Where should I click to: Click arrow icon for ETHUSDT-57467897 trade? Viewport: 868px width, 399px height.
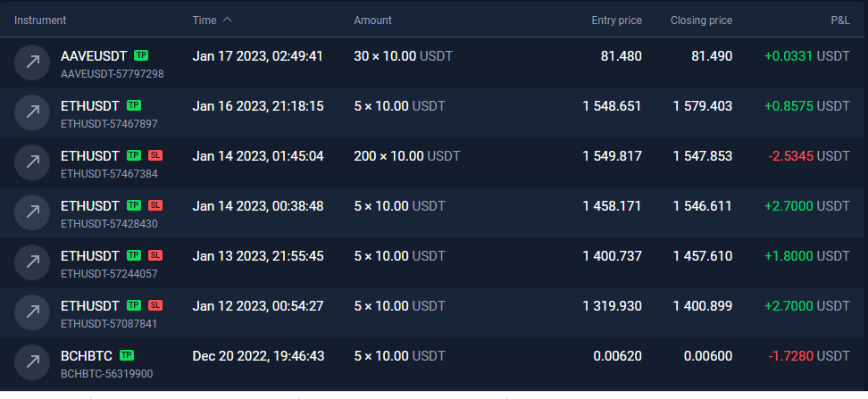(32, 112)
